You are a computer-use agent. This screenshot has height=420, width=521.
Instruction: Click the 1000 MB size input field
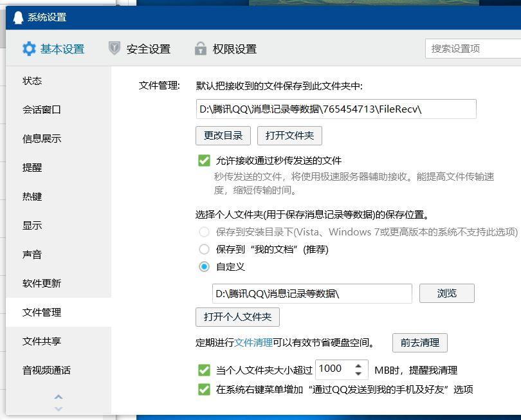pos(342,369)
